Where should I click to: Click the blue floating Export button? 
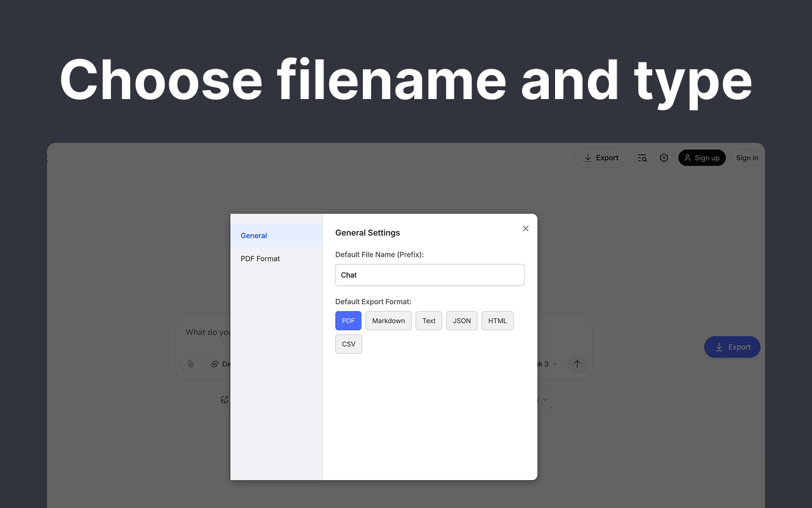(732, 347)
